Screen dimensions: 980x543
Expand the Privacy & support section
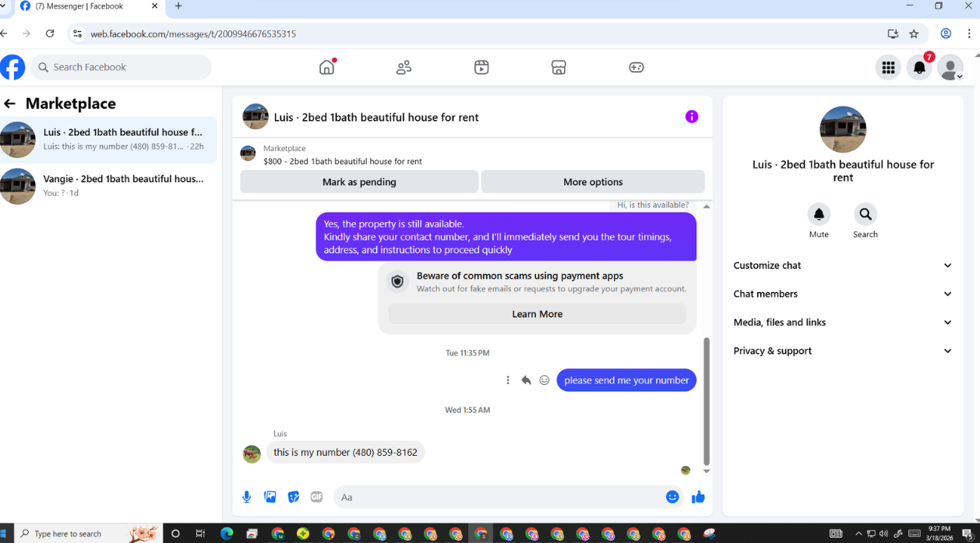coord(843,351)
